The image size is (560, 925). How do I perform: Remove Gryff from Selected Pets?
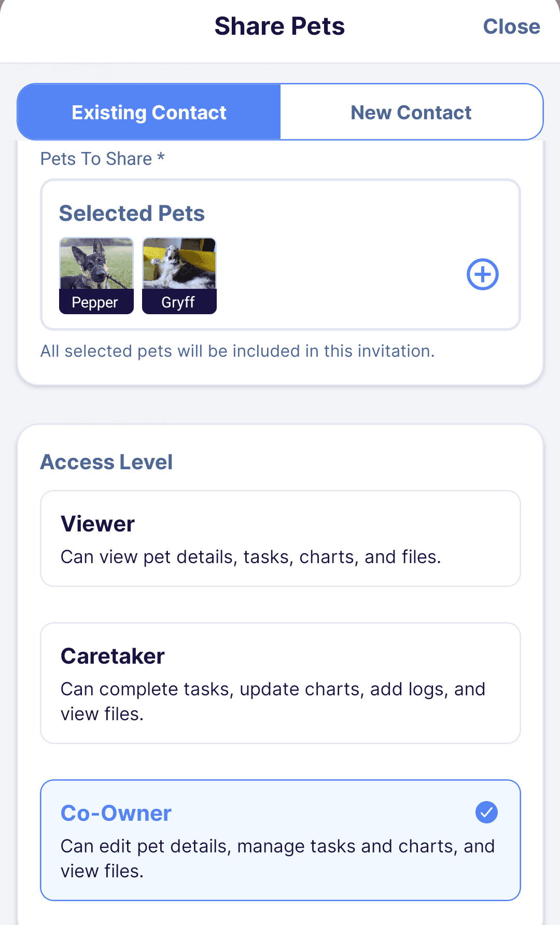[x=179, y=275]
